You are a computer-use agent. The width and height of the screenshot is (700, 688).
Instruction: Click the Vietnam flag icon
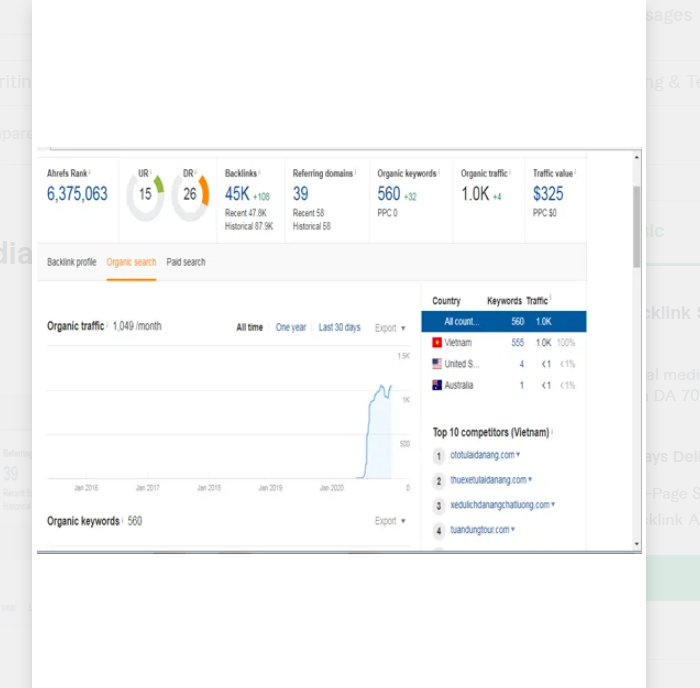437,342
